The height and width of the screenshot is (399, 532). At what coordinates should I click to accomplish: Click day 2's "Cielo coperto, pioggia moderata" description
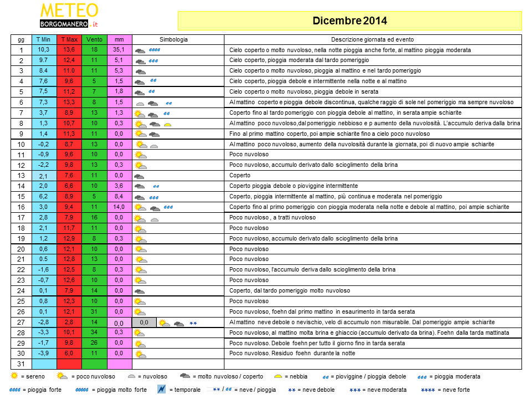coord(299,60)
